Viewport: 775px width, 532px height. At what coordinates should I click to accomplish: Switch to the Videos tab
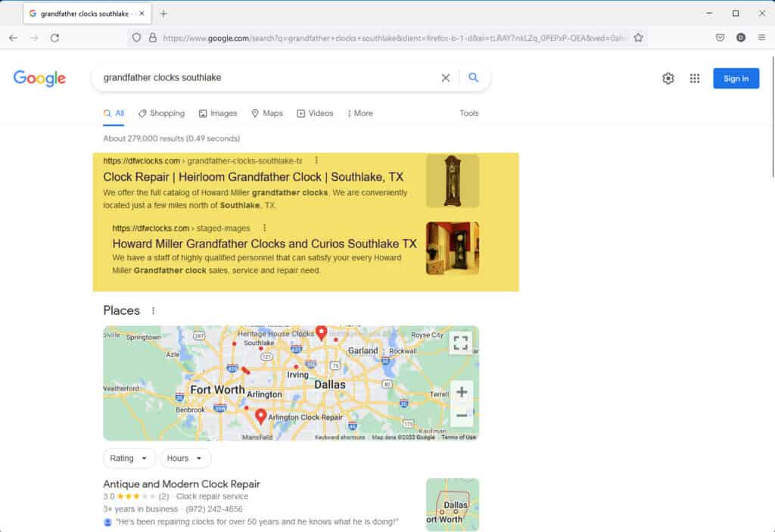pos(315,114)
